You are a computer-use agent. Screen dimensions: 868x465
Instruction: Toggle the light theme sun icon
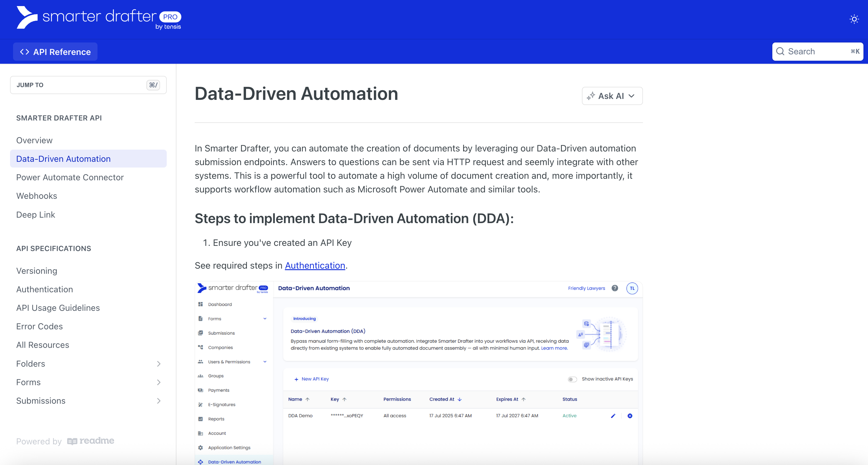point(855,19)
